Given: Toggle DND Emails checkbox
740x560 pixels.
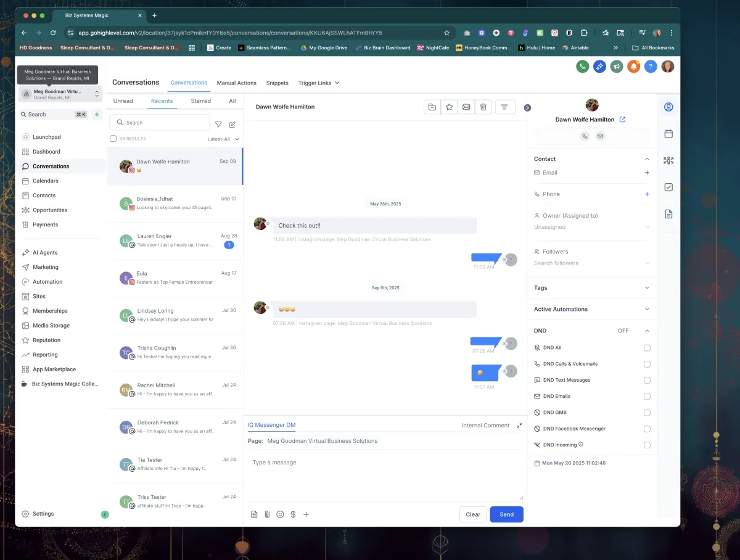Looking at the screenshot, I should [647, 397].
